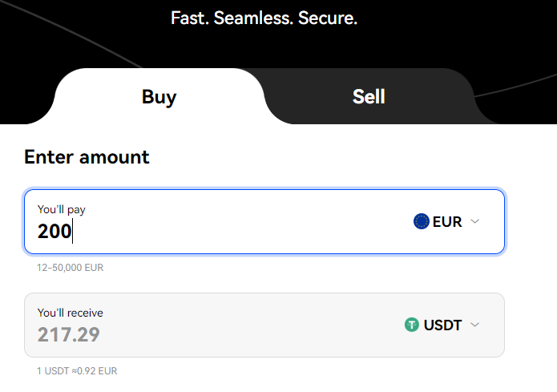Click the green Tether USDT icon

(x=412, y=325)
